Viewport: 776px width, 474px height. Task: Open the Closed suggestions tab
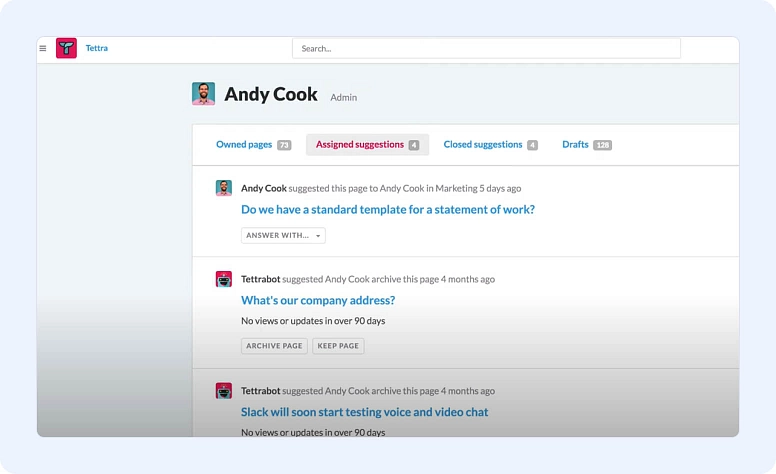click(x=483, y=145)
